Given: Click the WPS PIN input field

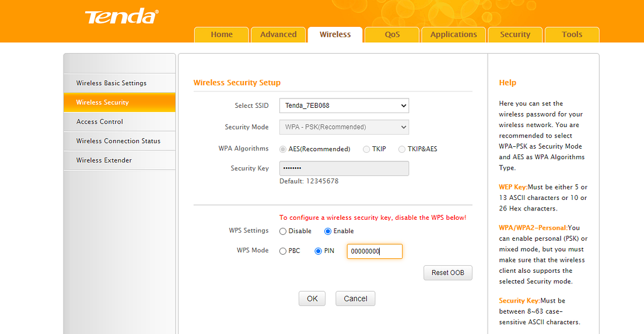Looking at the screenshot, I should click(374, 251).
